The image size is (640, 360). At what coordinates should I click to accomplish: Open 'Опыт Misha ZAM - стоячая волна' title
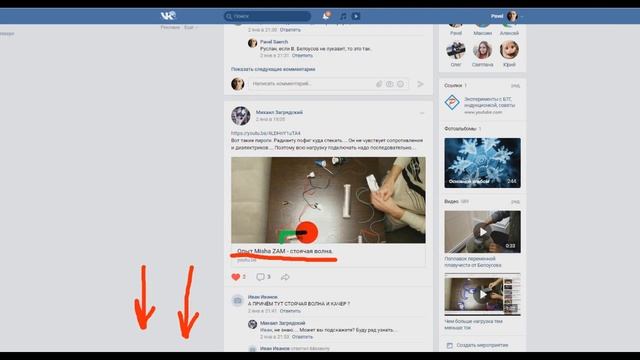(x=285, y=251)
